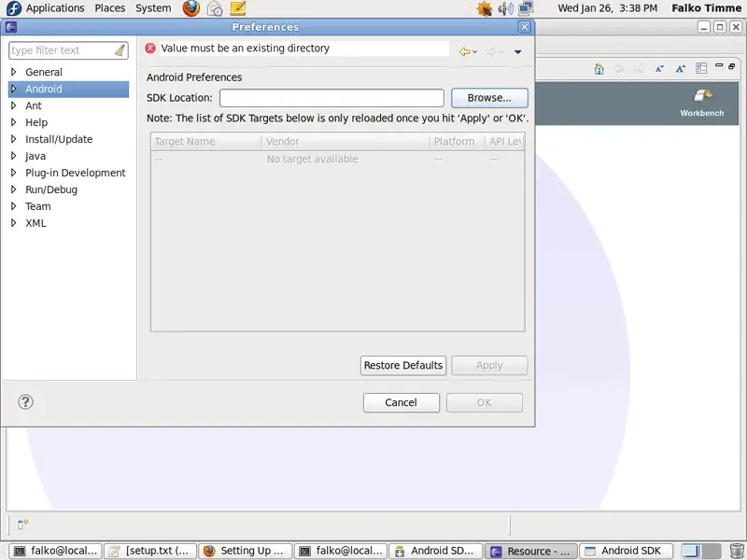Click the Welcome page Home icon
This screenshot has width=747, height=560.
point(599,69)
